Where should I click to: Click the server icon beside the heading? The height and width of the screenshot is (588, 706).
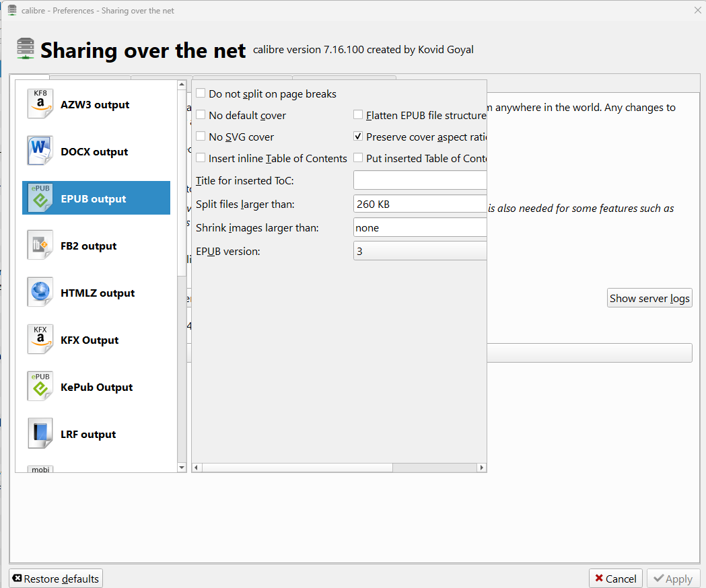point(25,48)
